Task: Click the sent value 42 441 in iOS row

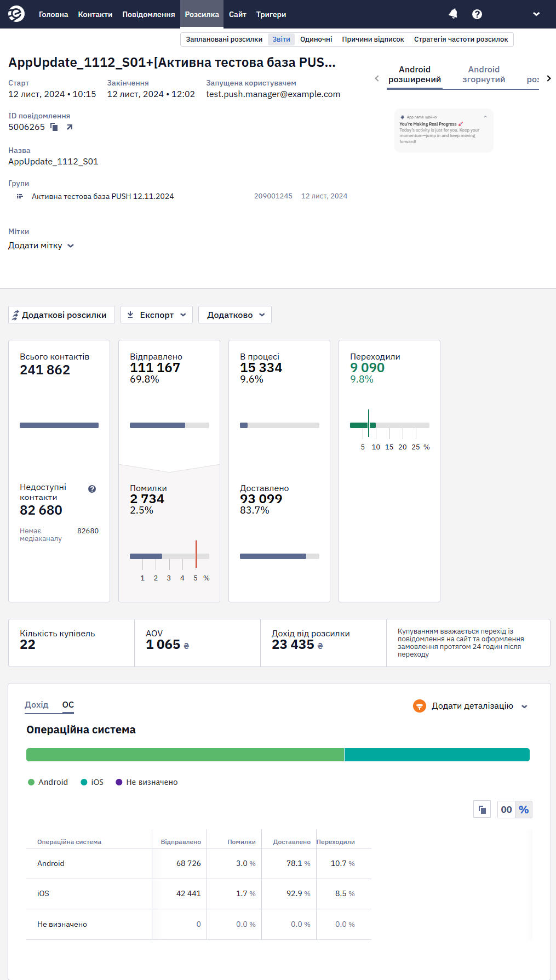Action: (188, 893)
